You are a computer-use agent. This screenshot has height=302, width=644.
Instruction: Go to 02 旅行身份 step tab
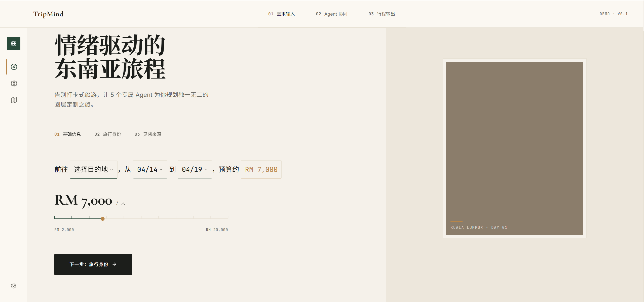[x=108, y=134]
